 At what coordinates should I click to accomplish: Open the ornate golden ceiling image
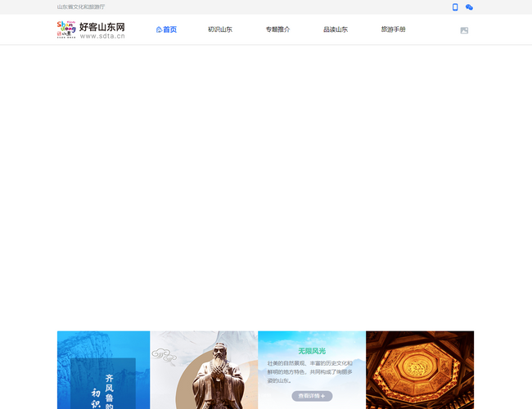tap(419, 370)
